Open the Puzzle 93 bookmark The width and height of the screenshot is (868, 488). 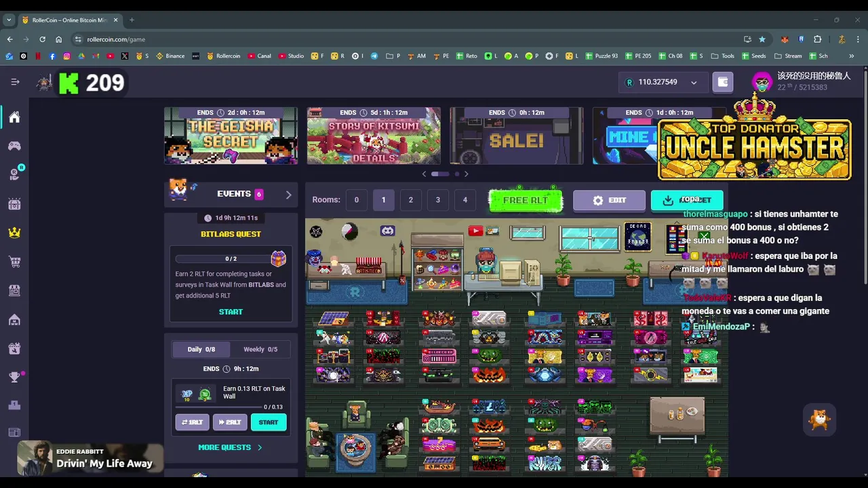(x=601, y=56)
